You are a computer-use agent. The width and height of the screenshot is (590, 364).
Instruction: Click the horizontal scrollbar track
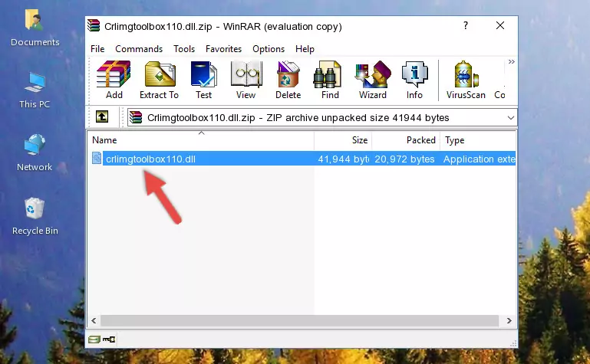(299, 321)
